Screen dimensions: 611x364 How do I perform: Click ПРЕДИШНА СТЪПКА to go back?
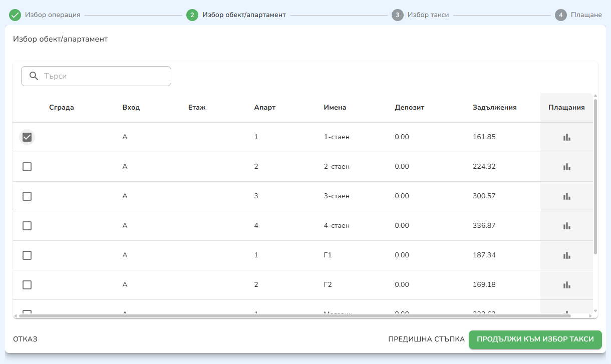(426, 339)
